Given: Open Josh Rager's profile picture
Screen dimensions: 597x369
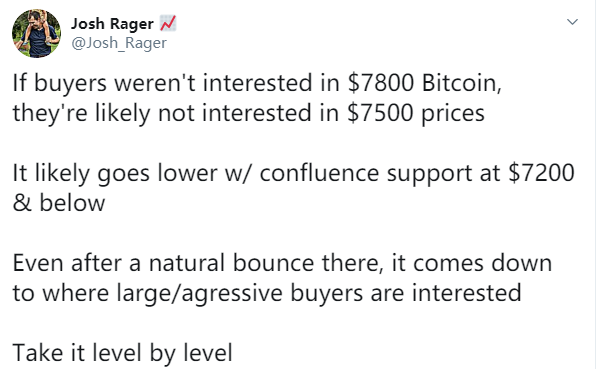Looking at the screenshot, I should [x=36, y=34].
